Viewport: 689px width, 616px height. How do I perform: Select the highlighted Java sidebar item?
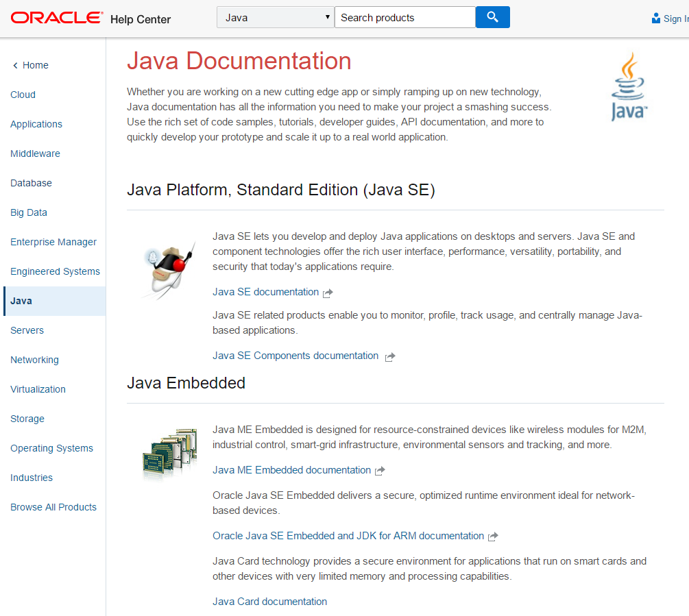point(54,301)
